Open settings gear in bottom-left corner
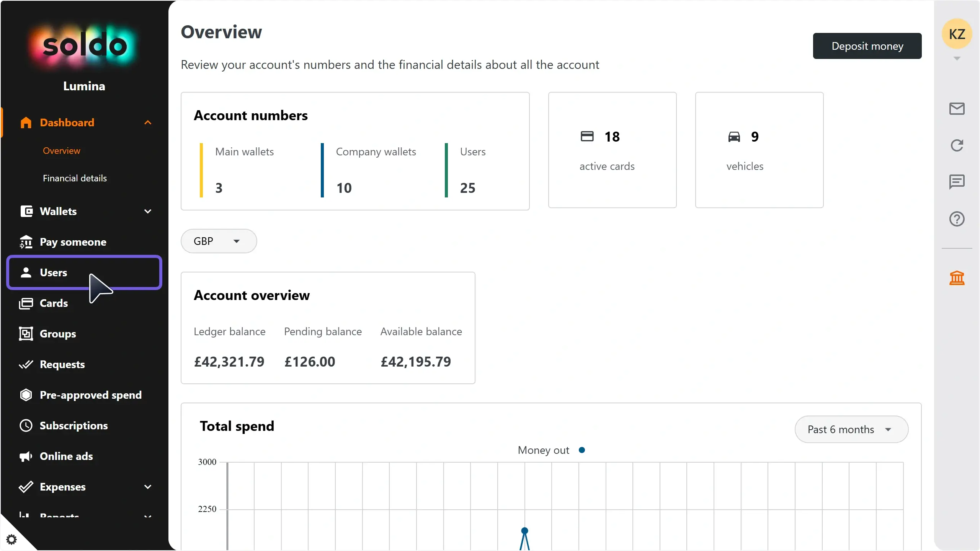The image size is (980, 551). tap(11, 540)
